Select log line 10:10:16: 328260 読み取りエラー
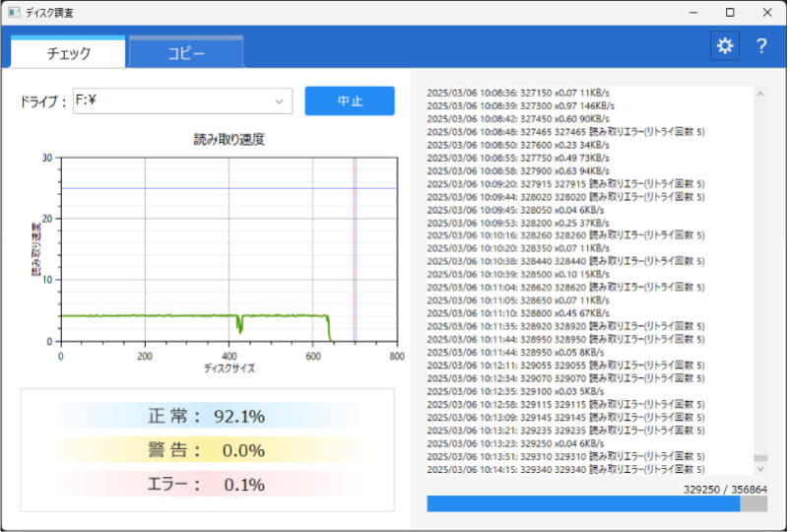Viewport: 788px width, 532px height. [x=565, y=235]
